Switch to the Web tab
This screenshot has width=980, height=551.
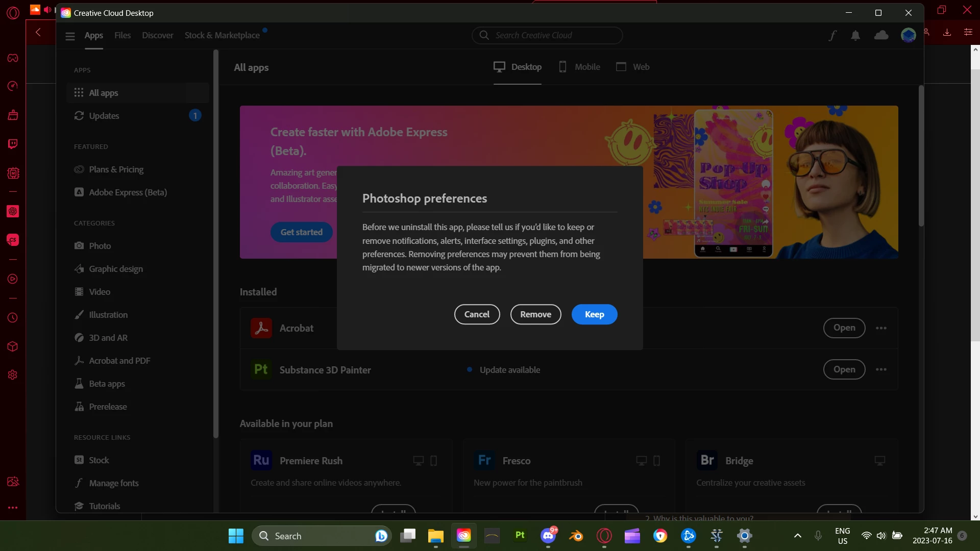click(633, 67)
